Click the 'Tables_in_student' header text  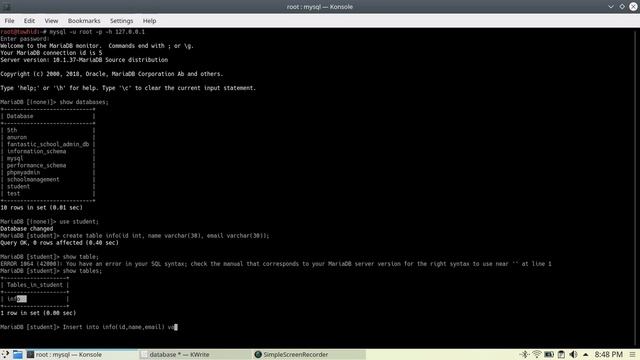[x=35, y=285]
